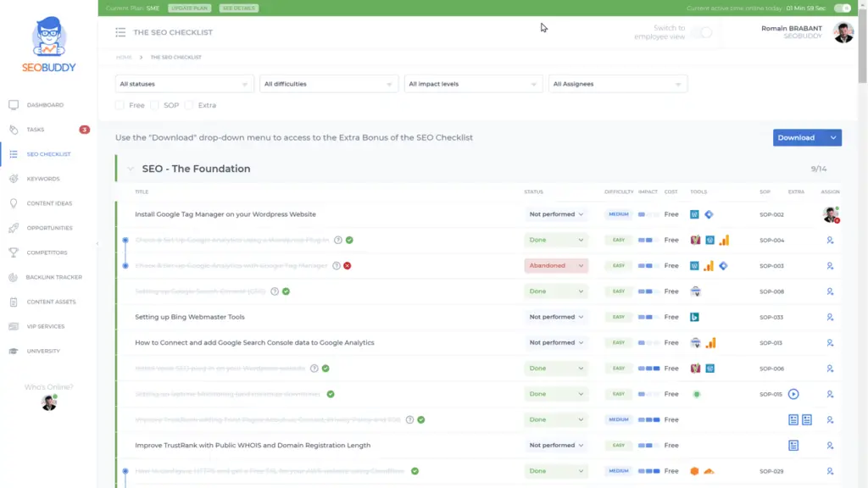Image resolution: width=868 pixels, height=488 pixels.
Task: Play the SOP-015 video with the play icon
Action: click(795, 394)
